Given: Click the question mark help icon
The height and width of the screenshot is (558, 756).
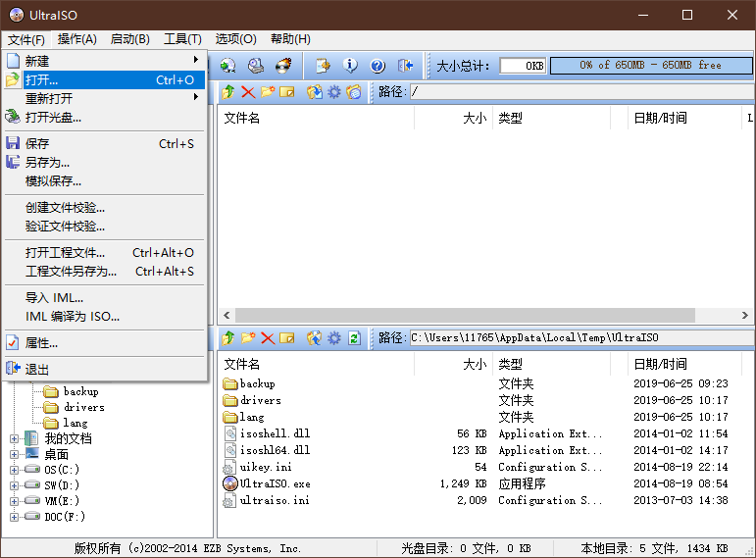Looking at the screenshot, I should click(x=378, y=66).
